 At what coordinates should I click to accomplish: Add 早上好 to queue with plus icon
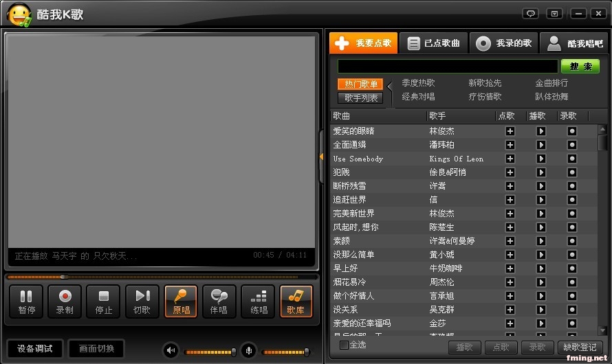pos(510,269)
